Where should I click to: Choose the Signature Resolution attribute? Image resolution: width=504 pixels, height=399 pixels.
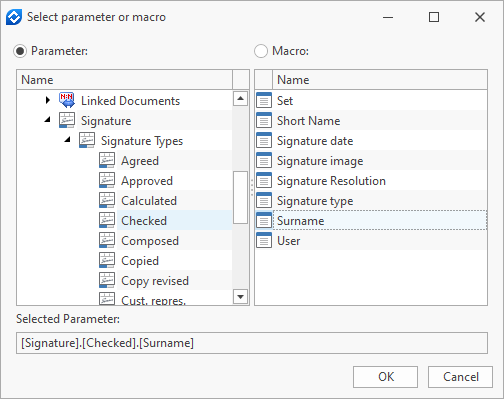pyautogui.click(x=371, y=180)
